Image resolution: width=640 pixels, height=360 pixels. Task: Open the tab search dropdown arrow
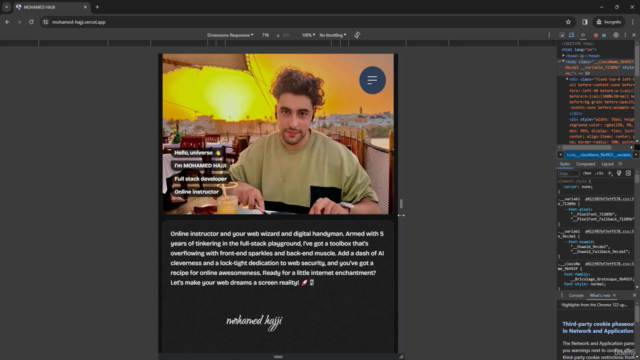[7, 7]
